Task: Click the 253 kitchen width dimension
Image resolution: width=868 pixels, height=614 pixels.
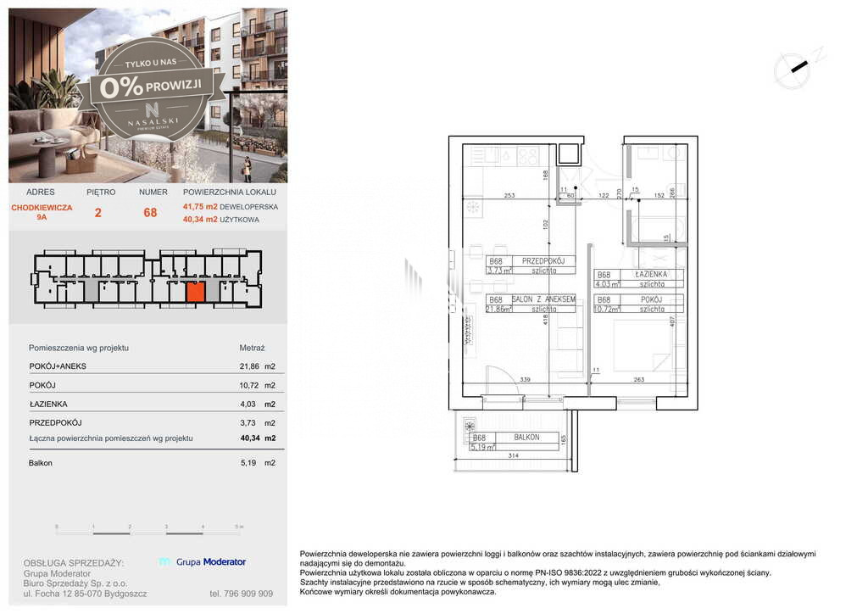Action: tap(509, 195)
